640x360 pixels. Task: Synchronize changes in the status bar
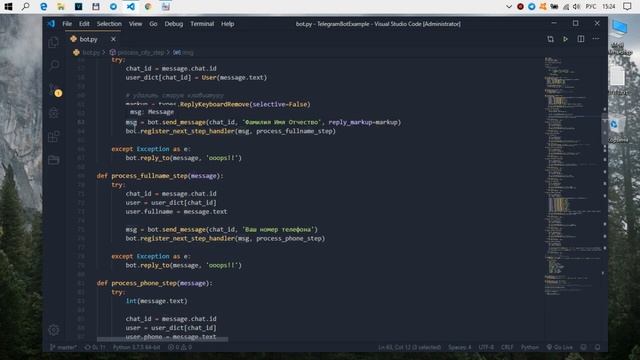(95, 347)
